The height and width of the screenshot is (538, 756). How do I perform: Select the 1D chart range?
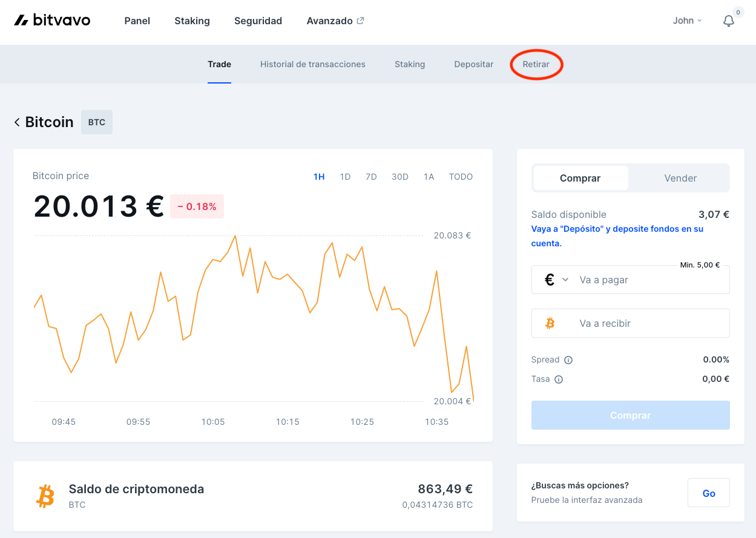(345, 177)
